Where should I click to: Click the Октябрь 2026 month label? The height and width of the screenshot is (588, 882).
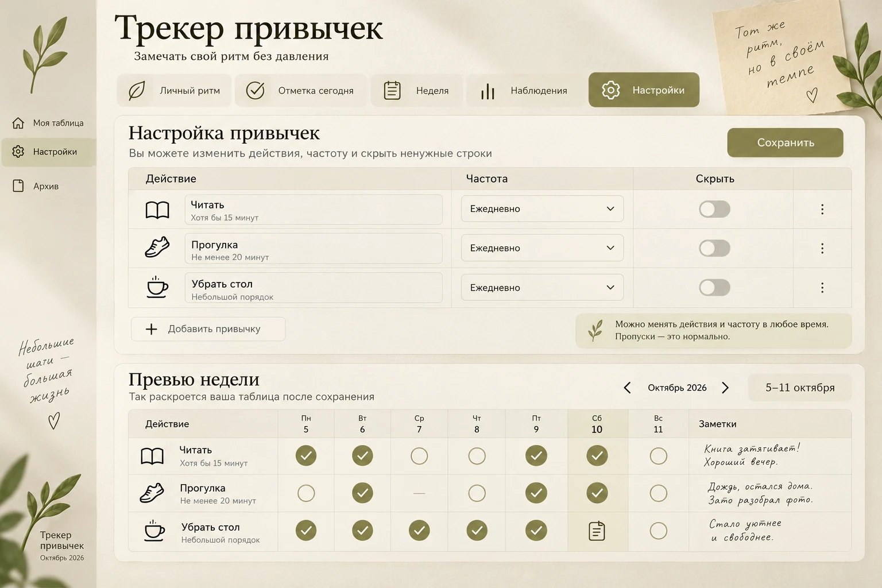coord(677,388)
